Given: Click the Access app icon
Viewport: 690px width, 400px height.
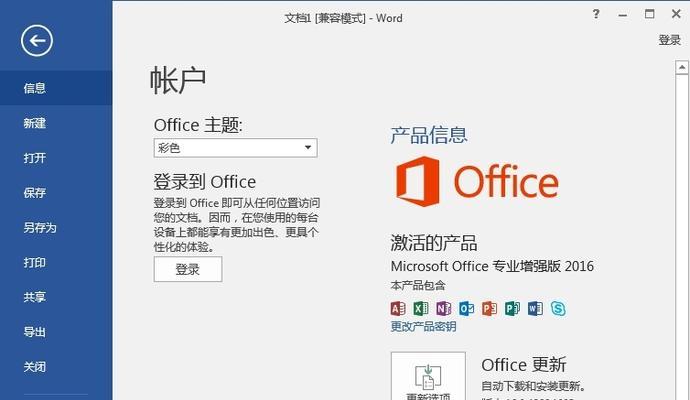Looking at the screenshot, I should (398, 308).
